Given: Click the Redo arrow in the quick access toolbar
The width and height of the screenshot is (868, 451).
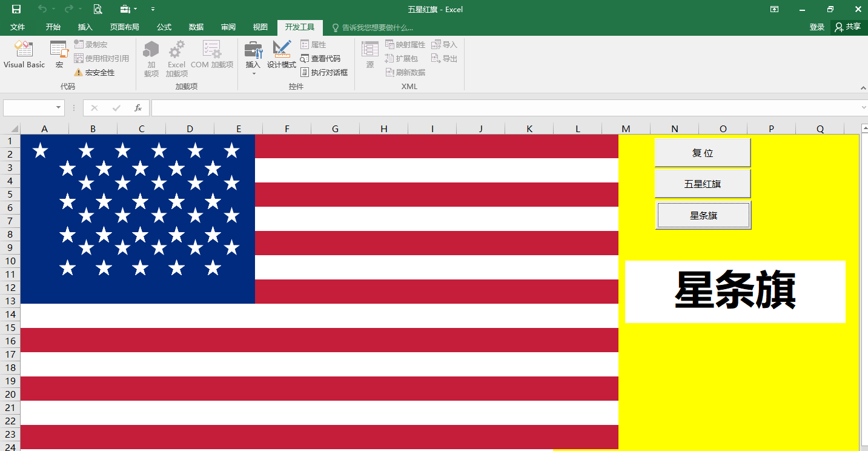Looking at the screenshot, I should (x=68, y=9).
